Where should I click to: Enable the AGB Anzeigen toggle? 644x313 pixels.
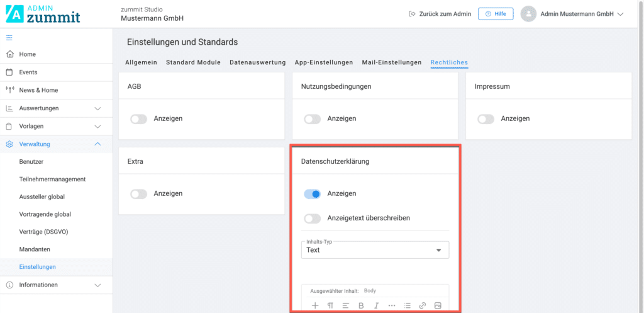[138, 118]
